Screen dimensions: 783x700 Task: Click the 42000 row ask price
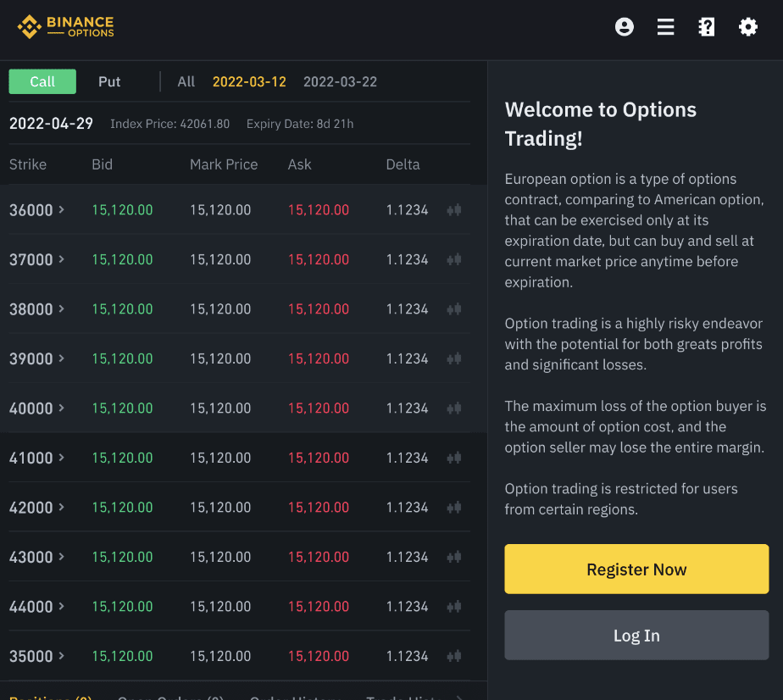click(x=319, y=508)
